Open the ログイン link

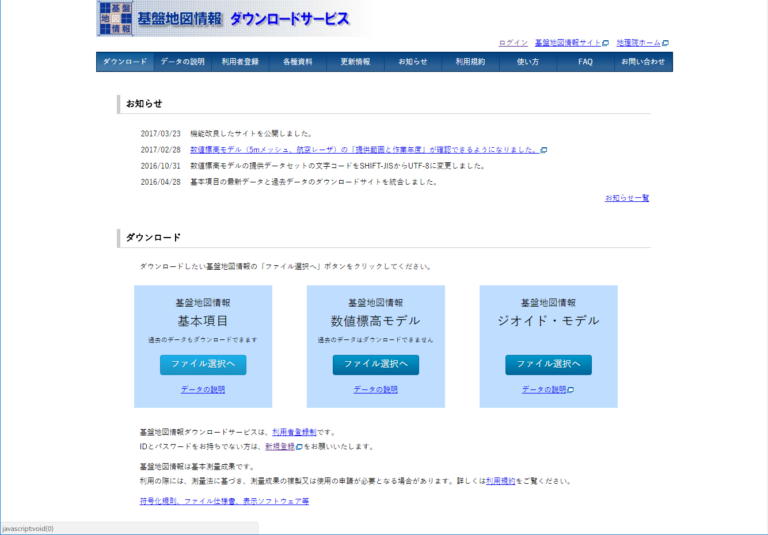coord(512,43)
